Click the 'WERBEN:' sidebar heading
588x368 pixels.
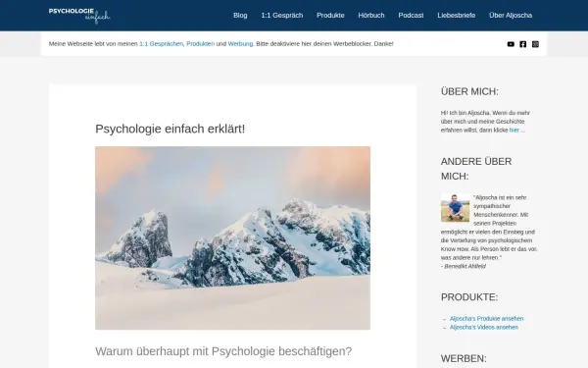pyautogui.click(x=464, y=358)
